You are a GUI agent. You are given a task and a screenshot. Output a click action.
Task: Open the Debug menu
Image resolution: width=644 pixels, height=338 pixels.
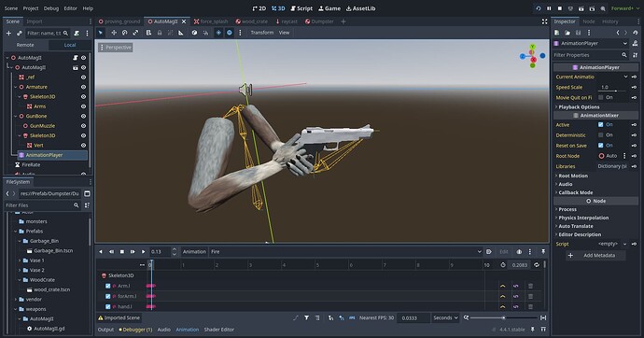pyautogui.click(x=51, y=8)
